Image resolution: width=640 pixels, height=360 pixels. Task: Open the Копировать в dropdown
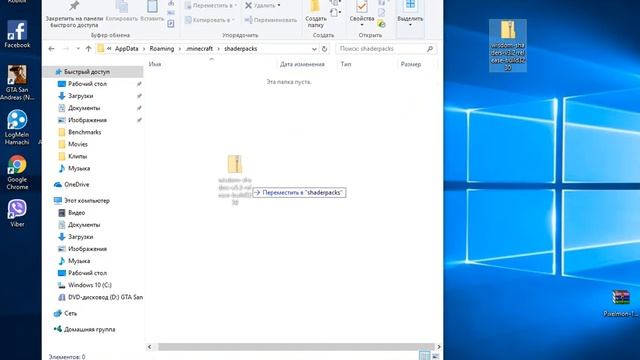[x=210, y=20]
